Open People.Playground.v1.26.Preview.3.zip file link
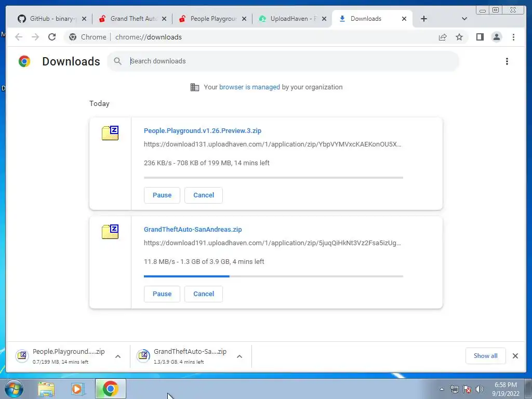Viewport: 532px width, 399px height. [203, 130]
